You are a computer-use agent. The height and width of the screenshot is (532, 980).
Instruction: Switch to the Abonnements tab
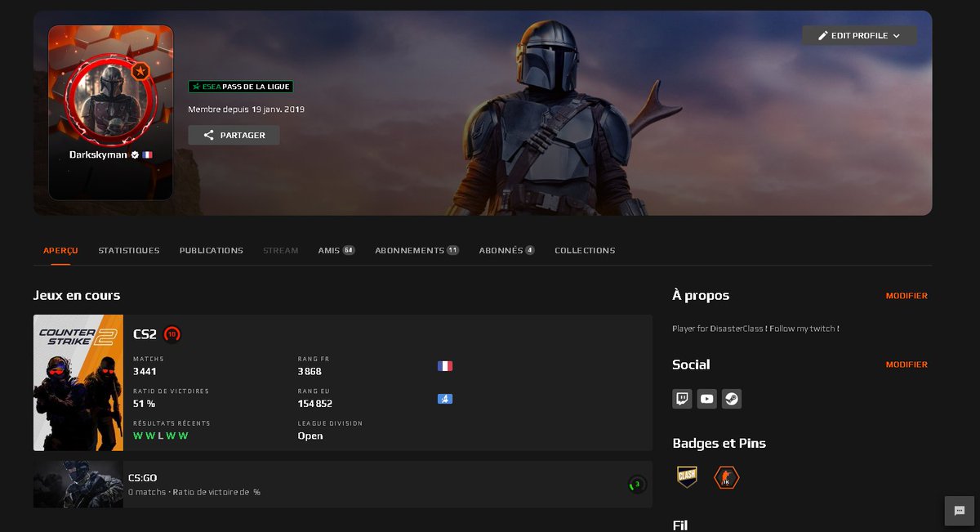click(416, 250)
